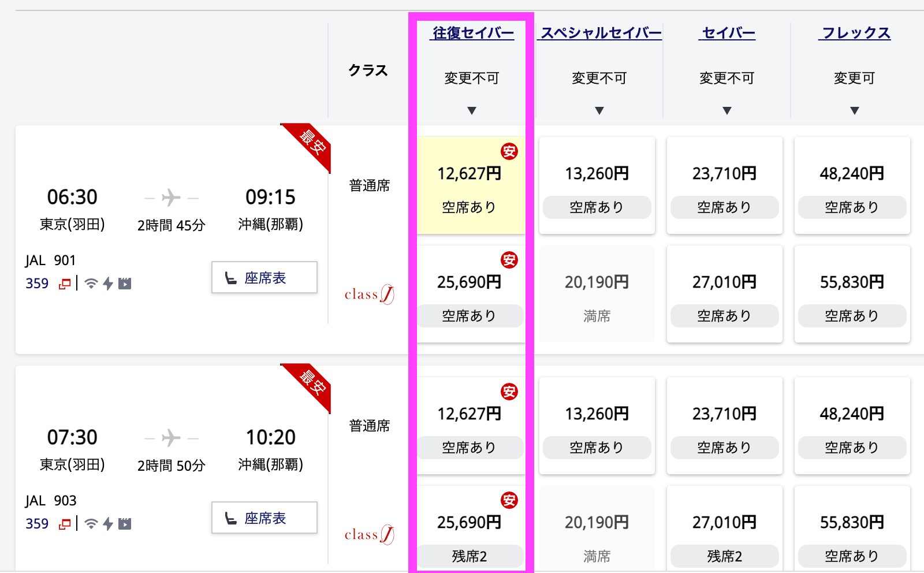Open the 往復セイバー fare type link

473,33
